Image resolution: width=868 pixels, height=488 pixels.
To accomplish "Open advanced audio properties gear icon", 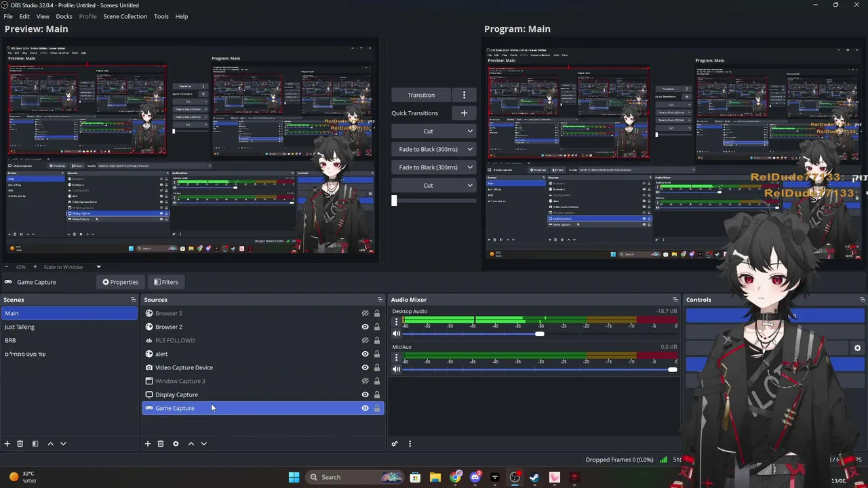I will point(395,444).
